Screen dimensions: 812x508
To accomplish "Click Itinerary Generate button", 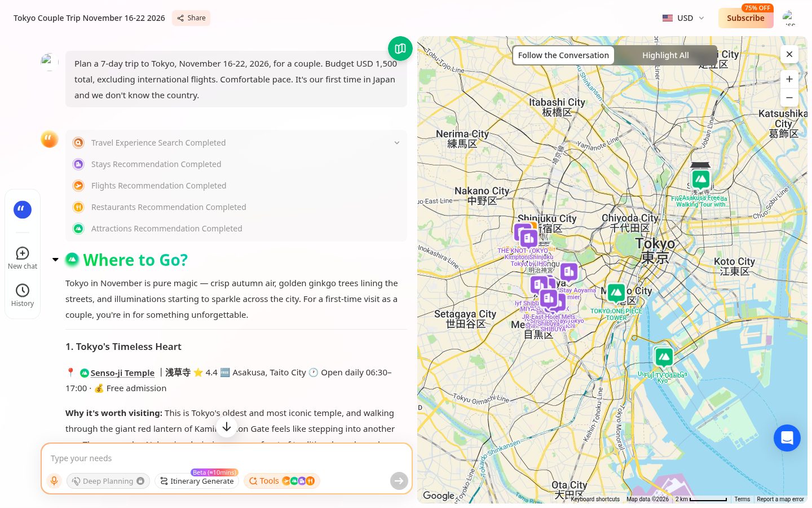I will [x=197, y=481].
